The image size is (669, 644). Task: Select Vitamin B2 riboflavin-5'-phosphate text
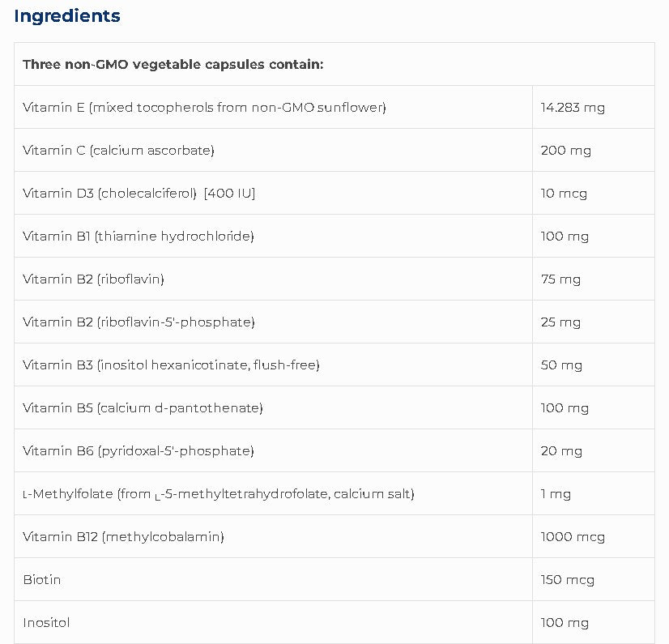click(x=138, y=322)
